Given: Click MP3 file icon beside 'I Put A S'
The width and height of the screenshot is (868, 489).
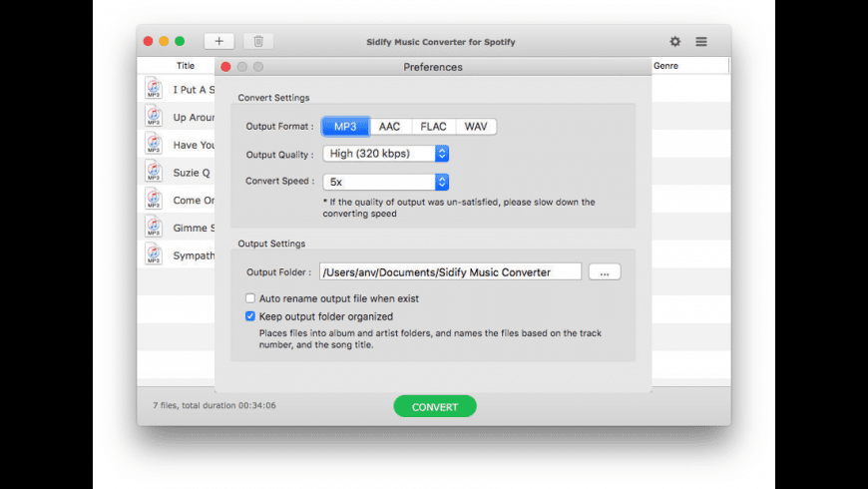Looking at the screenshot, I should pos(154,88).
